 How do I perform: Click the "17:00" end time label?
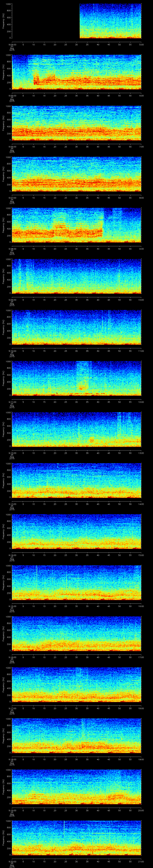pyautogui.click(x=141, y=657)
